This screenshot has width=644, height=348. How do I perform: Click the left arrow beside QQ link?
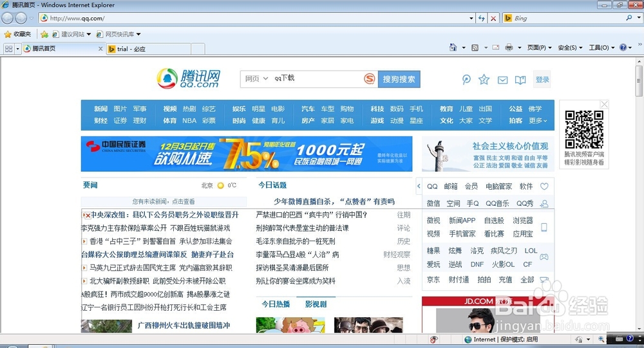[419, 187]
